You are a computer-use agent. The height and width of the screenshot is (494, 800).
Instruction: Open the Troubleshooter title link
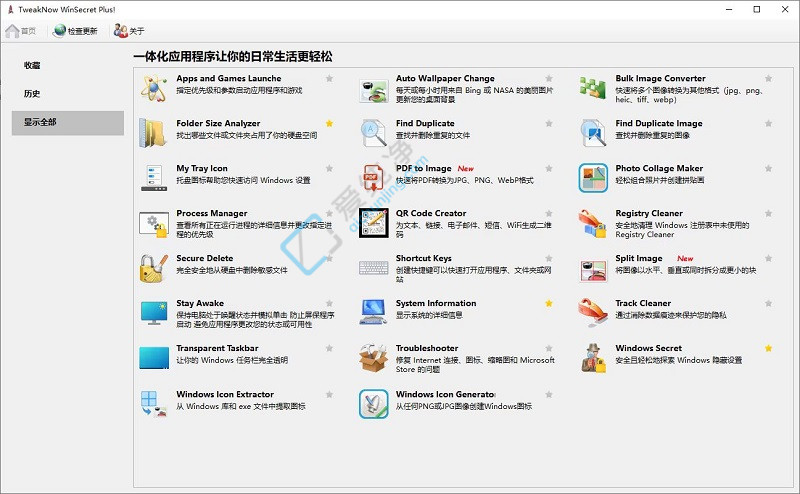tap(427, 348)
